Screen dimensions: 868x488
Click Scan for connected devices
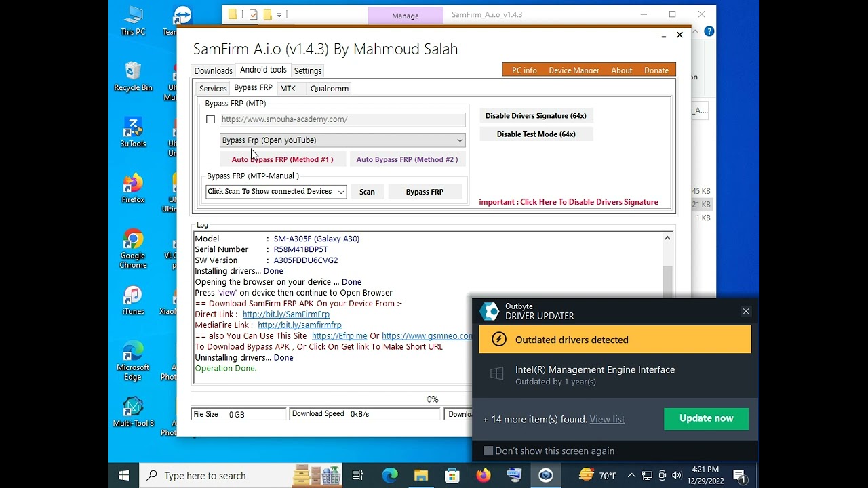coord(367,192)
